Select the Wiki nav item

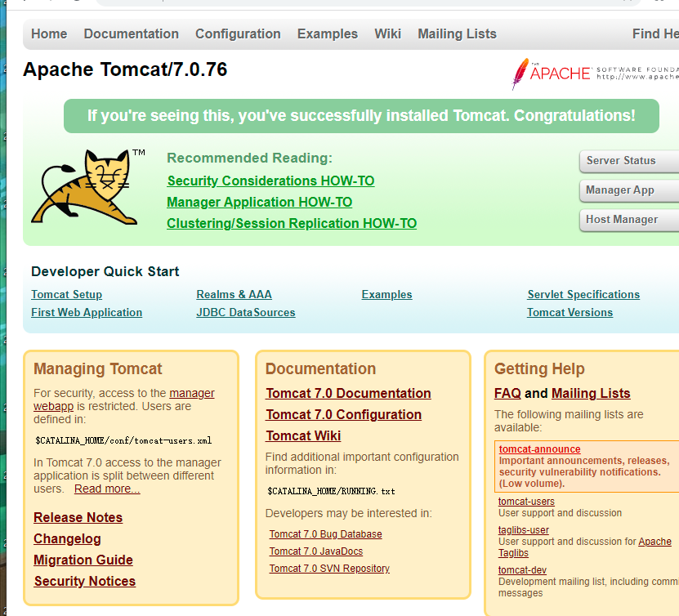[x=387, y=33]
